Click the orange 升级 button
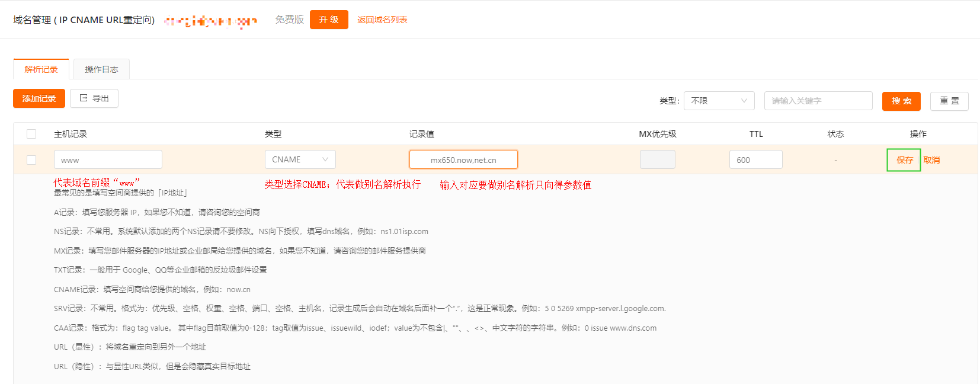The height and width of the screenshot is (384, 980). click(x=329, y=20)
